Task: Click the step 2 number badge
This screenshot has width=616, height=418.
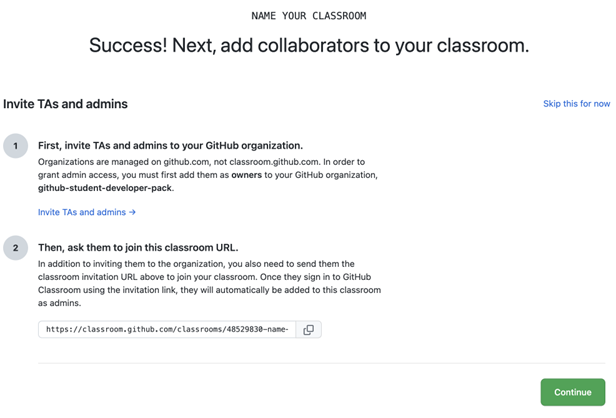Action: click(x=15, y=248)
